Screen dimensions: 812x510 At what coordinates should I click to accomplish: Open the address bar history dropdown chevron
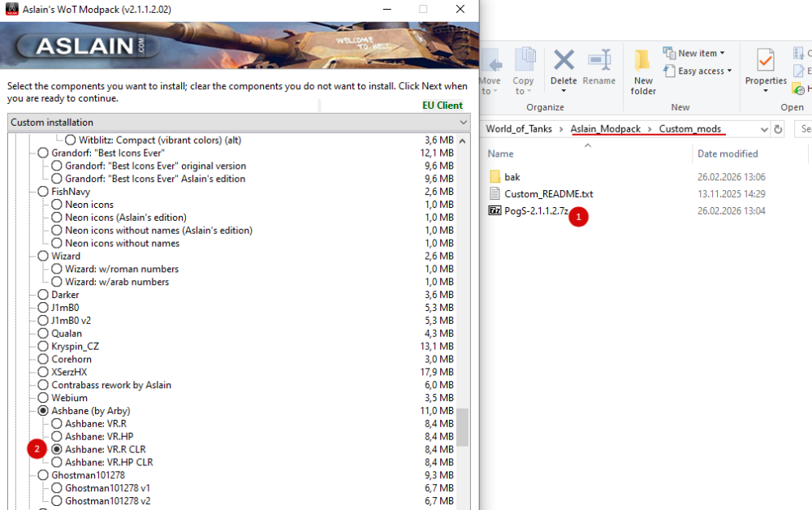tap(764, 129)
